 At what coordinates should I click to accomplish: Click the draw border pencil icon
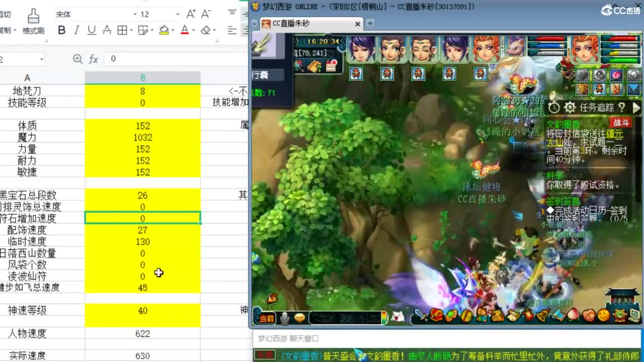(143, 31)
